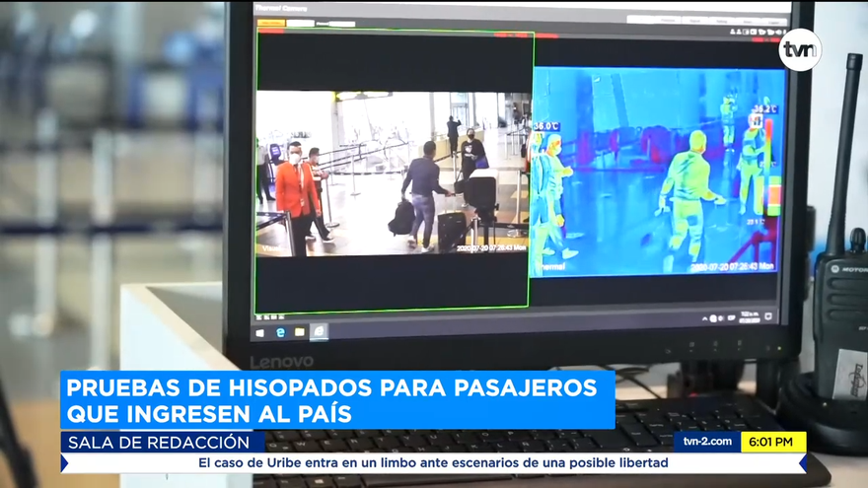Open the Windows Start menu
The width and height of the screenshot is (868, 488).
[260, 333]
